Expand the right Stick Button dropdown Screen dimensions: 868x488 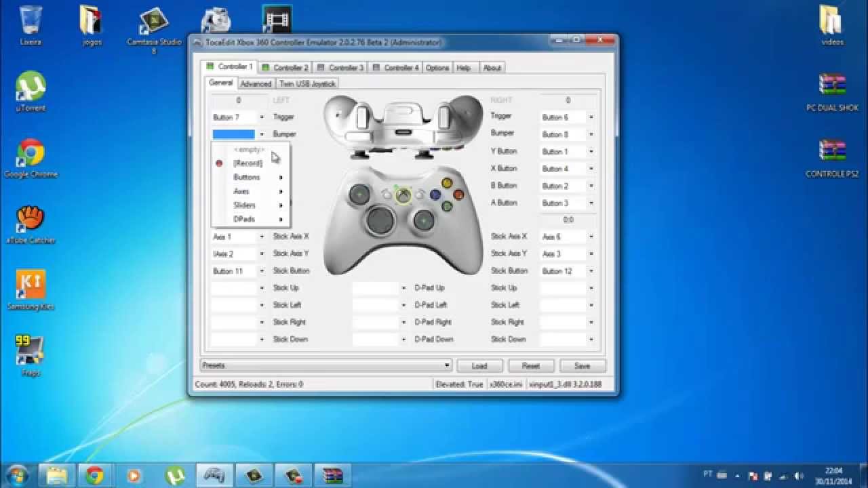(x=591, y=270)
